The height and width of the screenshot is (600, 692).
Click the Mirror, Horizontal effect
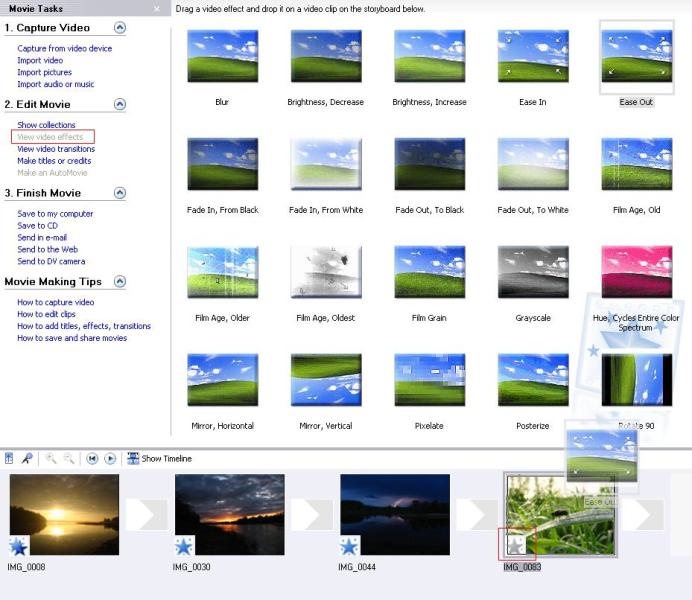coord(222,380)
